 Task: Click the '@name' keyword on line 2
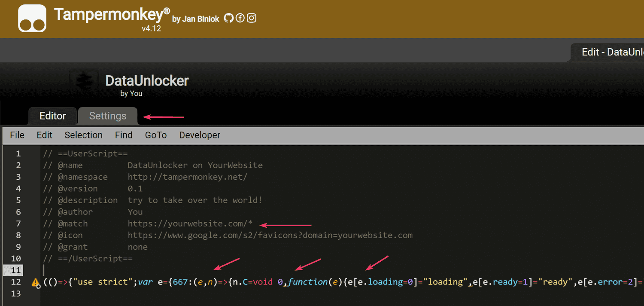(70, 165)
